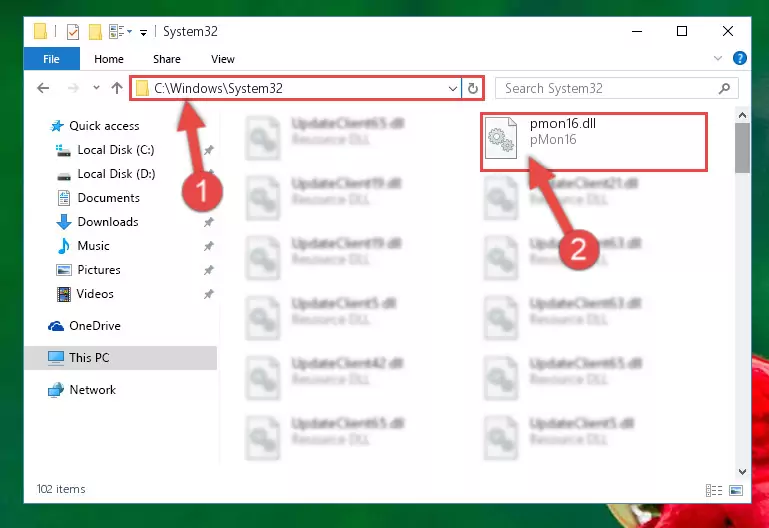Viewport: 769px width, 528px height.
Task: Expand the address bar history dropdown
Action: click(x=453, y=89)
